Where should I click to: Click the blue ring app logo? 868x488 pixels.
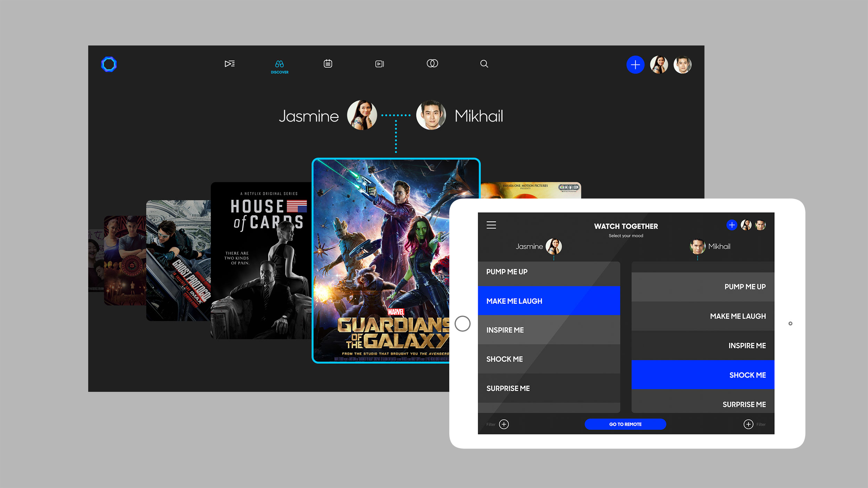click(109, 64)
